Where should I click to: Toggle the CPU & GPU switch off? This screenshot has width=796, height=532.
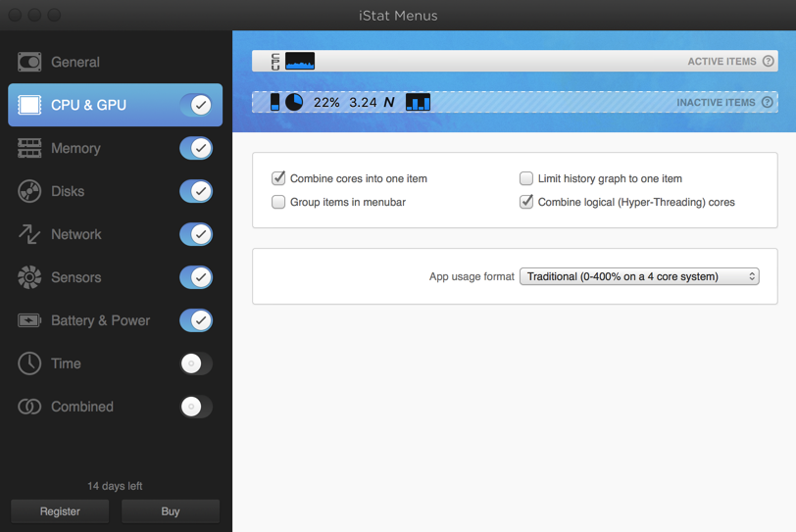(196, 105)
